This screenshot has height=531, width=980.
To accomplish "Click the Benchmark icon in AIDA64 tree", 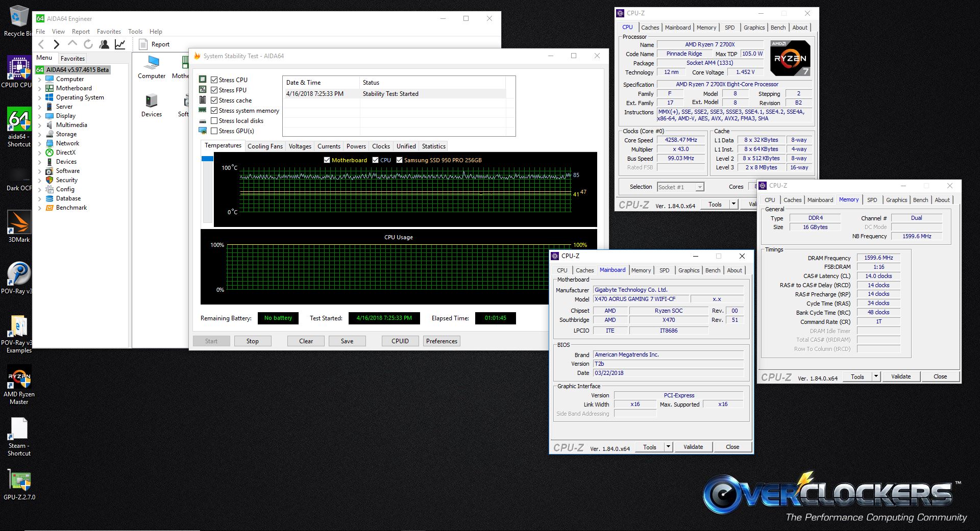I will (x=50, y=208).
